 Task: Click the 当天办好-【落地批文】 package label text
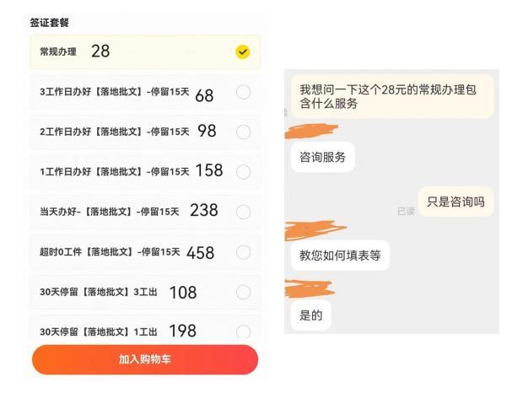point(86,212)
